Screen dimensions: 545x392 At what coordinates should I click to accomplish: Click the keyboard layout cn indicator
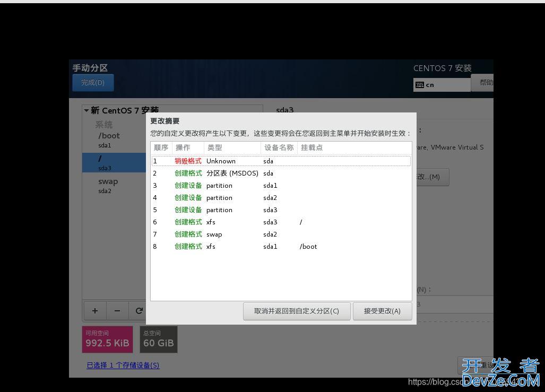(442, 85)
